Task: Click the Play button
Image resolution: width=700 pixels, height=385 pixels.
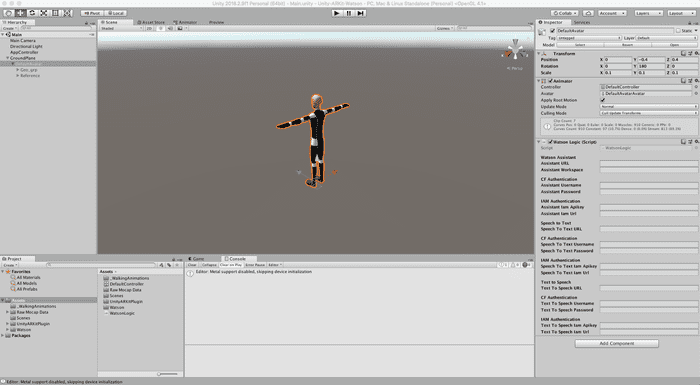Action: (x=337, y=13)
